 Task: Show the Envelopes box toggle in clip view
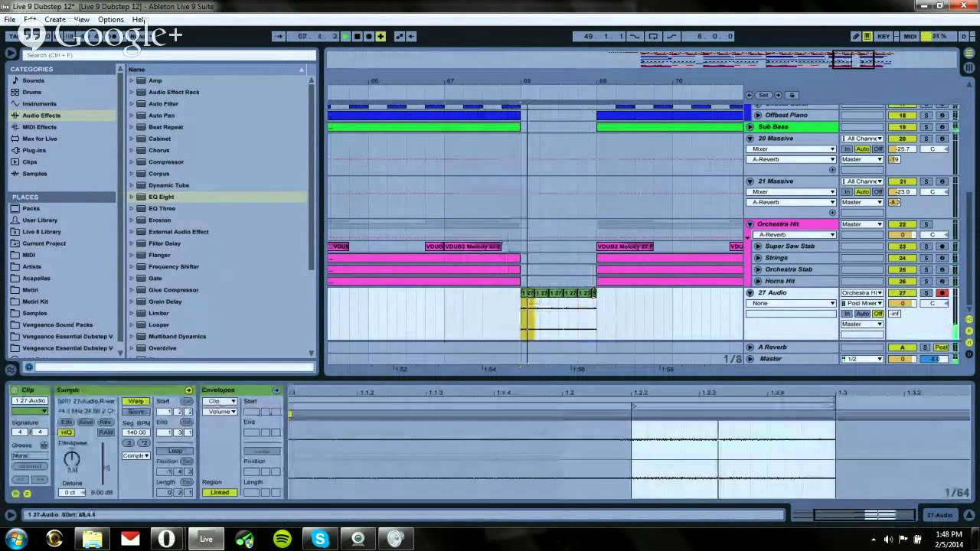(x=277, y=390)
